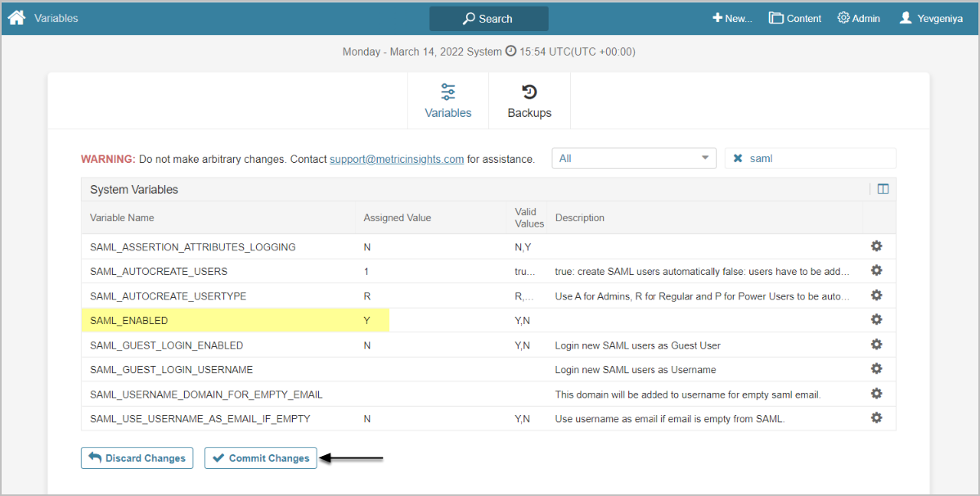980x496 pixels.
Task: Open the New... menu
Action: point(732,18)
